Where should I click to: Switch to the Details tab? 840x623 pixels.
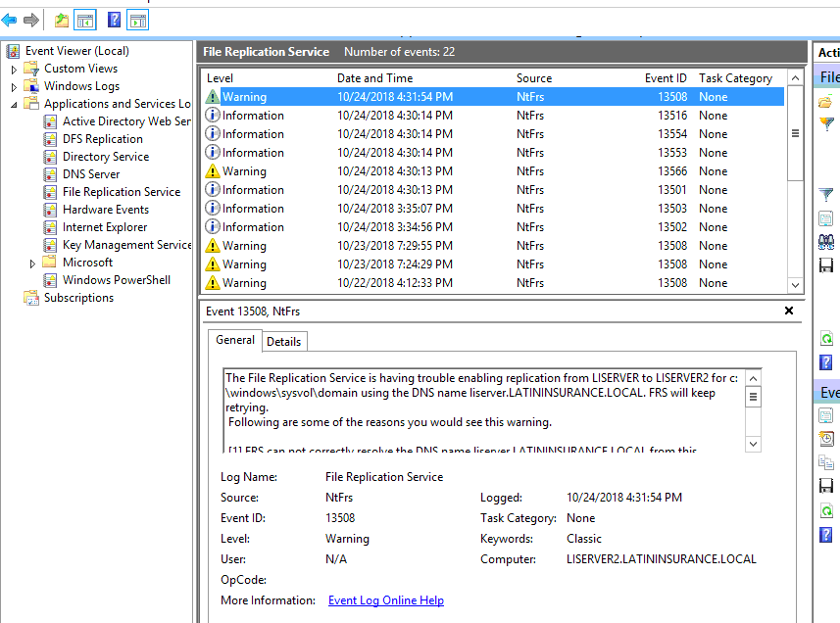point(284,340)
